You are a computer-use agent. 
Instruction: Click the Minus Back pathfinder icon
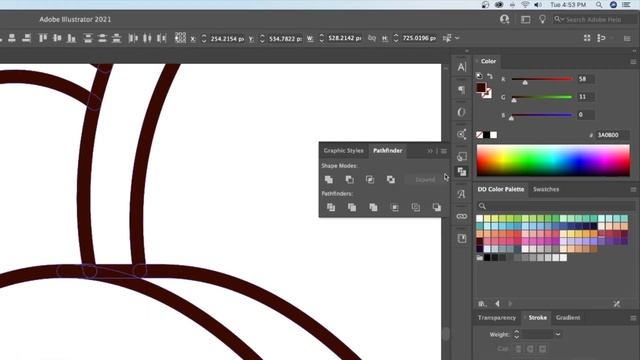[x=437, y=207]
